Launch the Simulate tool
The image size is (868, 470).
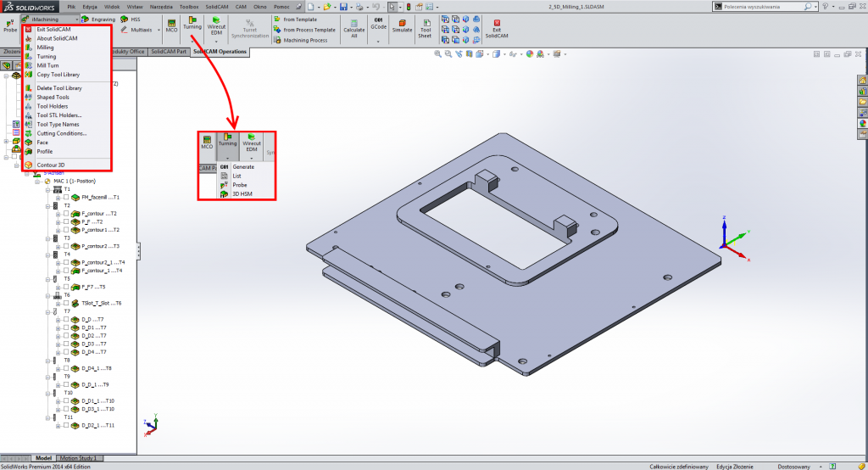pyautogui.click(x=402, y=23)
